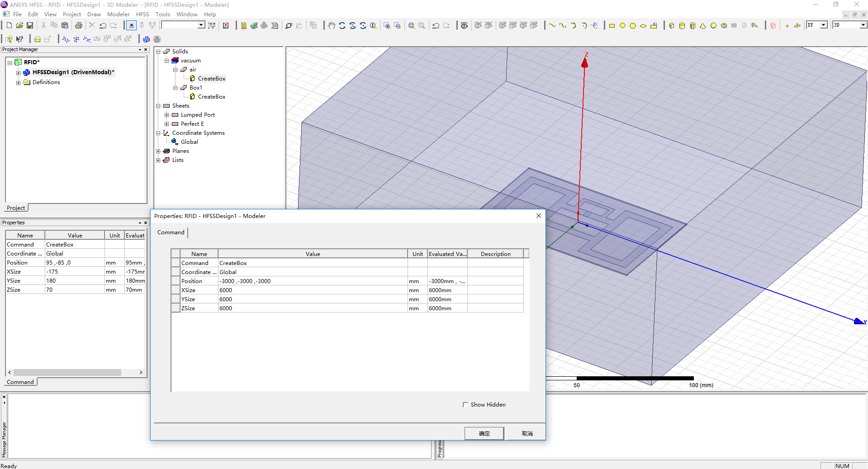
Task: Click the 取消 cancel button
Action: (527, 433)
